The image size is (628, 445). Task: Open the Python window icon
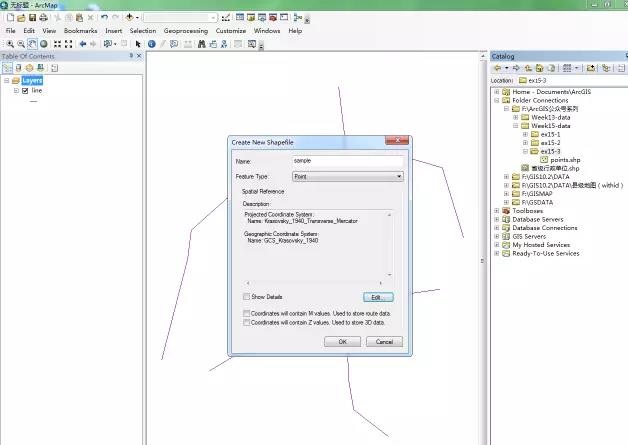[284, 17]
